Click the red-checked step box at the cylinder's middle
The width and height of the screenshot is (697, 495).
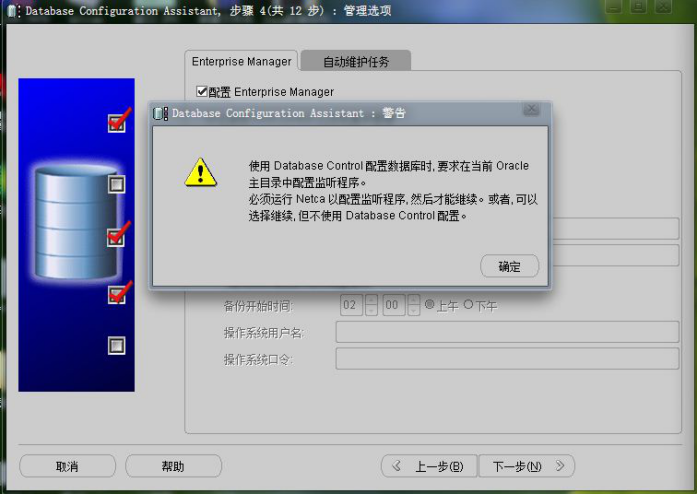117,237
